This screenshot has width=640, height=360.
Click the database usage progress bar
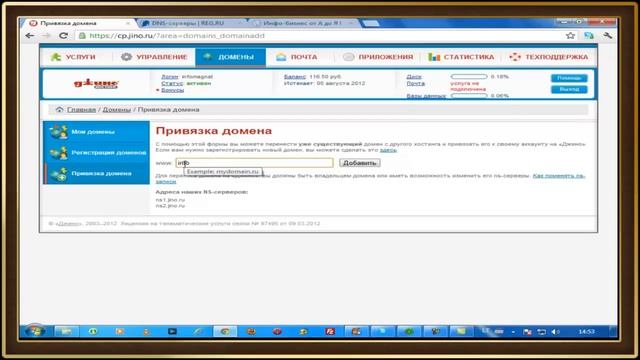(469, 96)
